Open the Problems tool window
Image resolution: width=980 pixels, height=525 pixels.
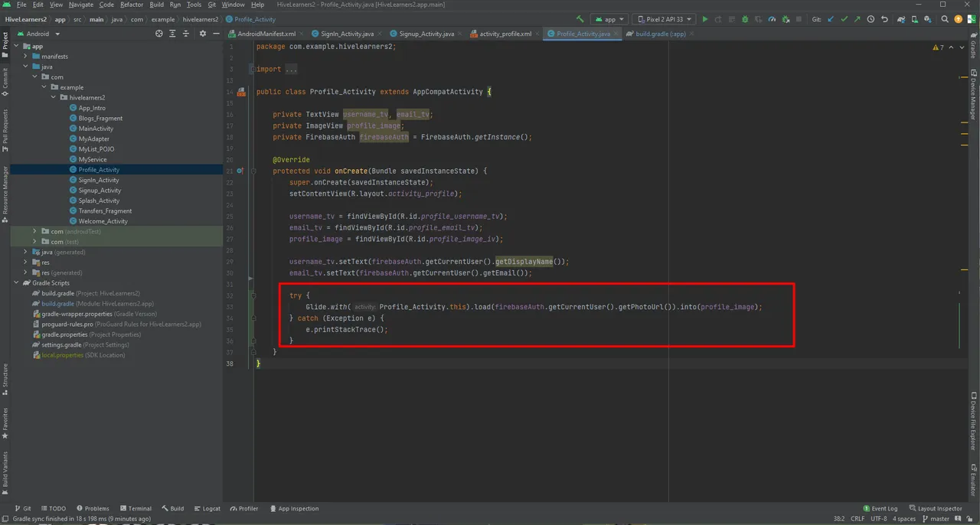coord(92,508)
